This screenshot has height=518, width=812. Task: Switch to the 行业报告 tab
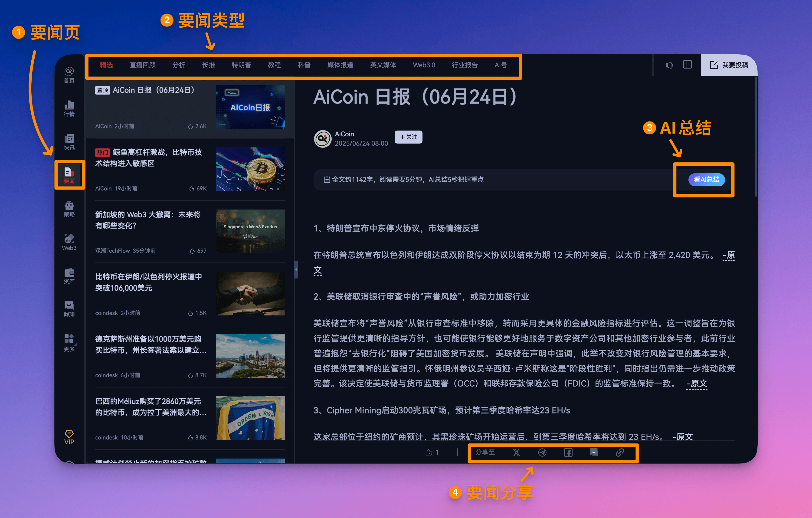coord(465,65)
